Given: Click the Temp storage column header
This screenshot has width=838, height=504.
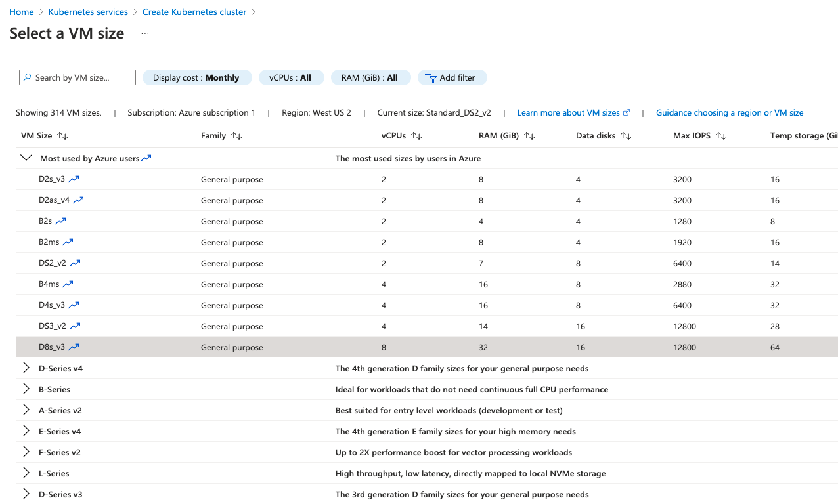Looking at the screenshot, I should (x=804, y=136).
